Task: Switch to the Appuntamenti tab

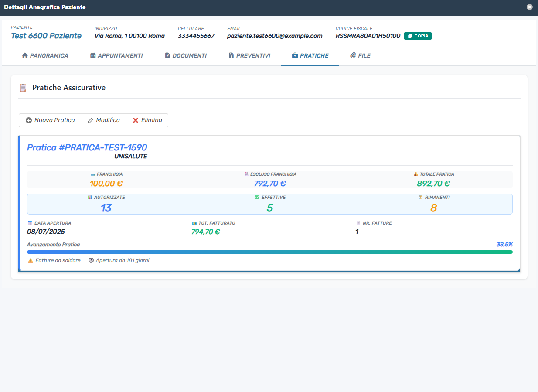Action: (116, 56)
